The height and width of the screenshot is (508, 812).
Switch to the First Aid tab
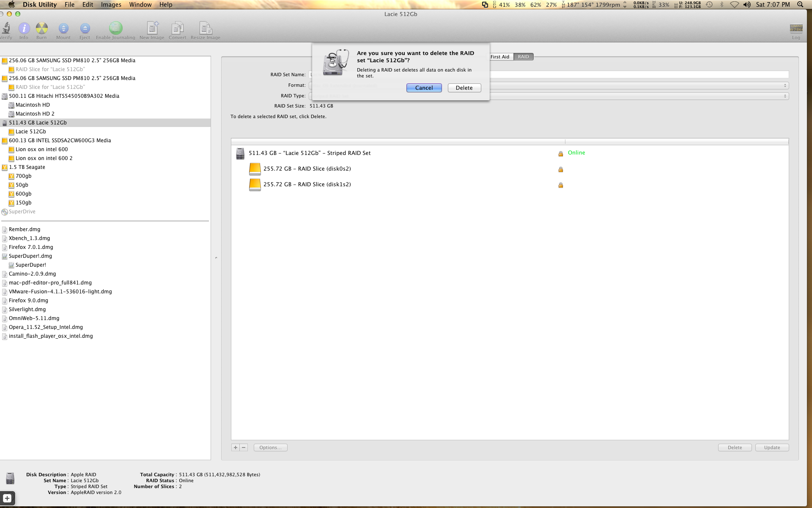[x=501, y=57]
